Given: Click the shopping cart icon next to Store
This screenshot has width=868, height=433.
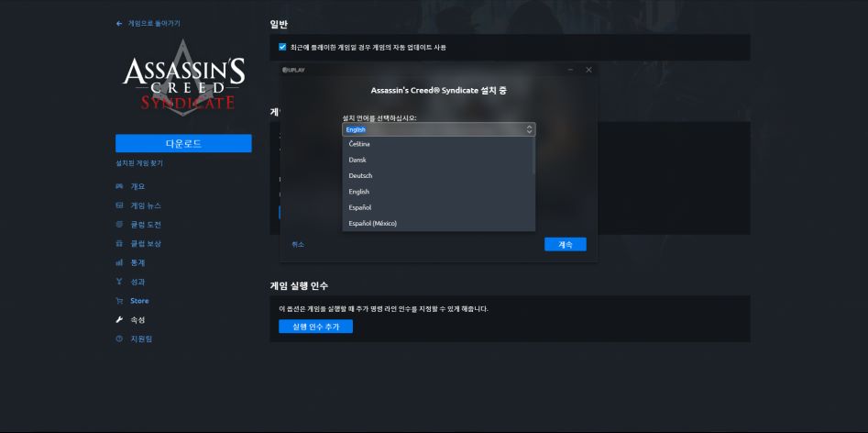Looking at the screenshot, I should point(119,301).
